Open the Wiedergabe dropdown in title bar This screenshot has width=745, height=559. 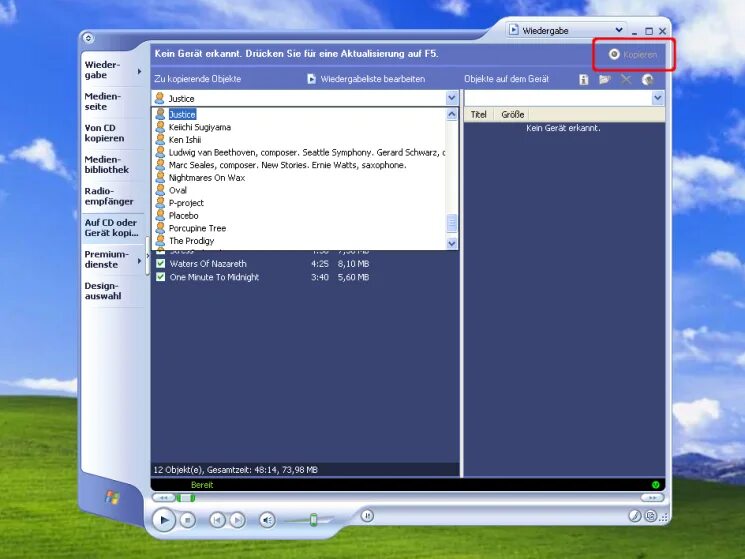pos(619,30)
